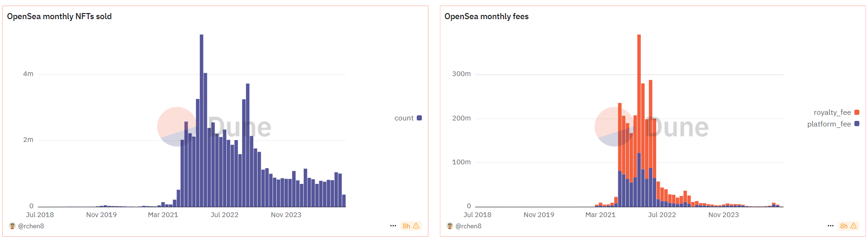
Task: Click the 8h refresh warning on monthly fees chart
Action: (848, 226)
